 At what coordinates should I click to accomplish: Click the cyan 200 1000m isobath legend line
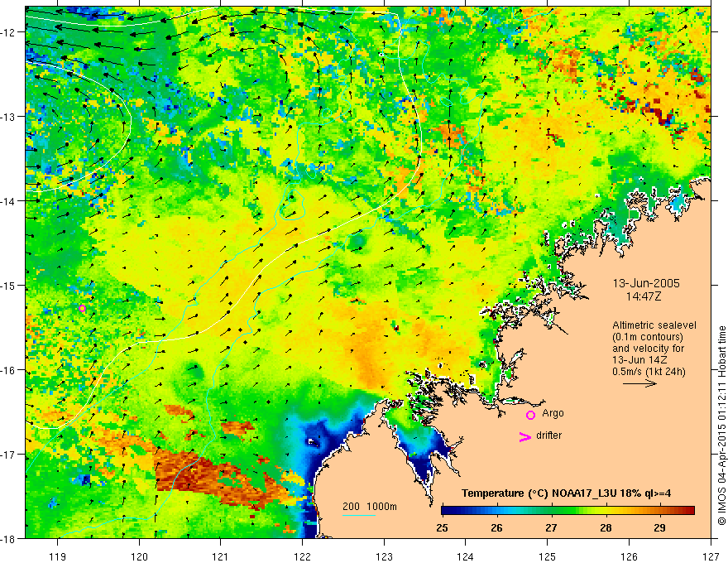pyautogui.click(x=359, y=515)
